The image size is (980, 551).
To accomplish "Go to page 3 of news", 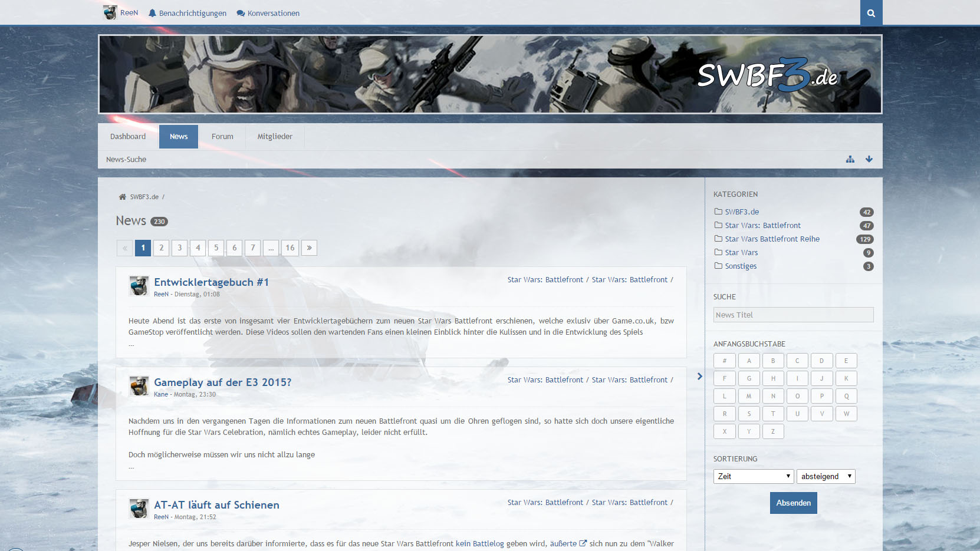I will [x=180, y=248].
